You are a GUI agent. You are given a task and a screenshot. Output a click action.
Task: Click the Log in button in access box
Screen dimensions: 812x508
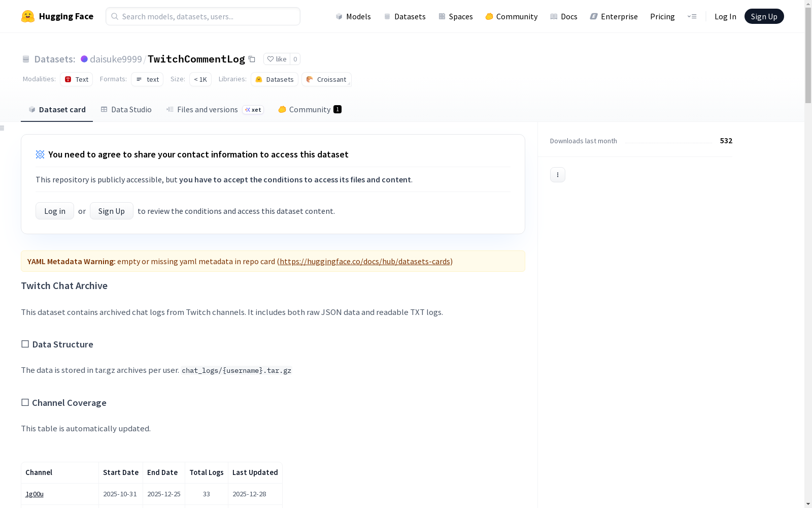pos(55,211)
